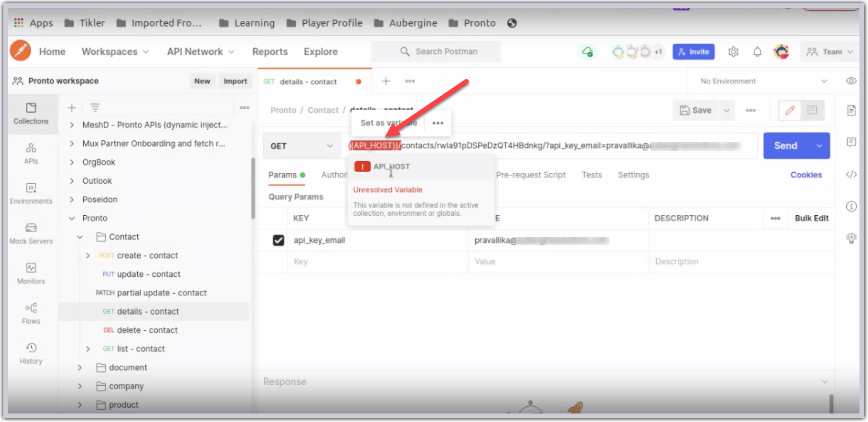Open the documentation icon in right sidebar
This screenshot has height=422, width=868.
[x=851, y=110]
